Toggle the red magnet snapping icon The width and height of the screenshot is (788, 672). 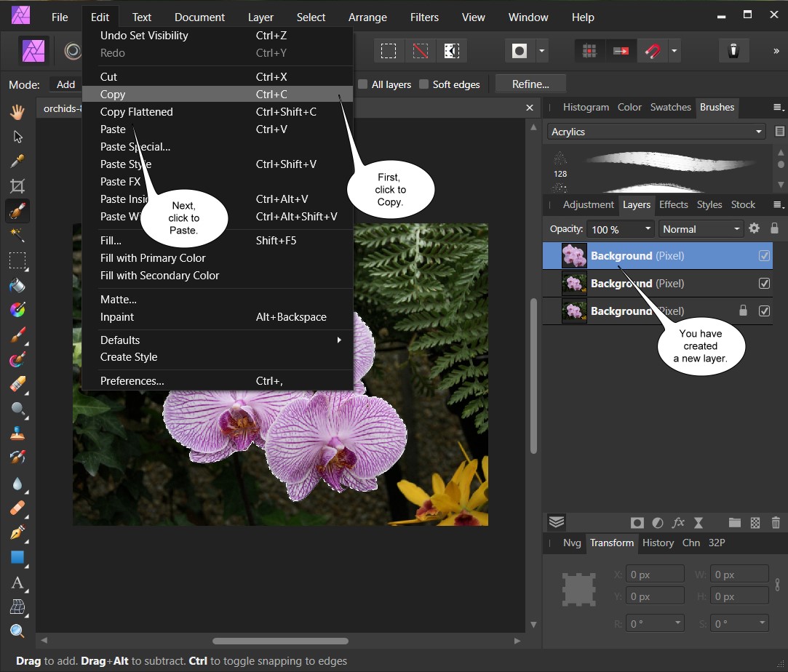[x=653, y=51]
